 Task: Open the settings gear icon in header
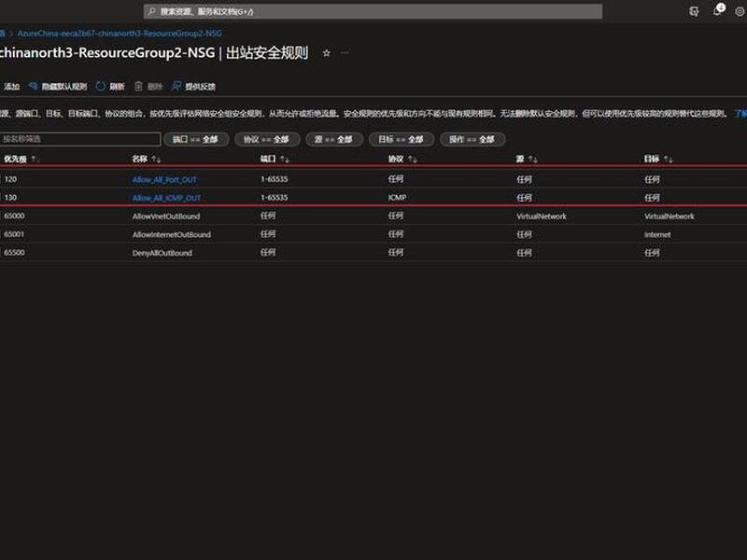[x=740, y=11]
